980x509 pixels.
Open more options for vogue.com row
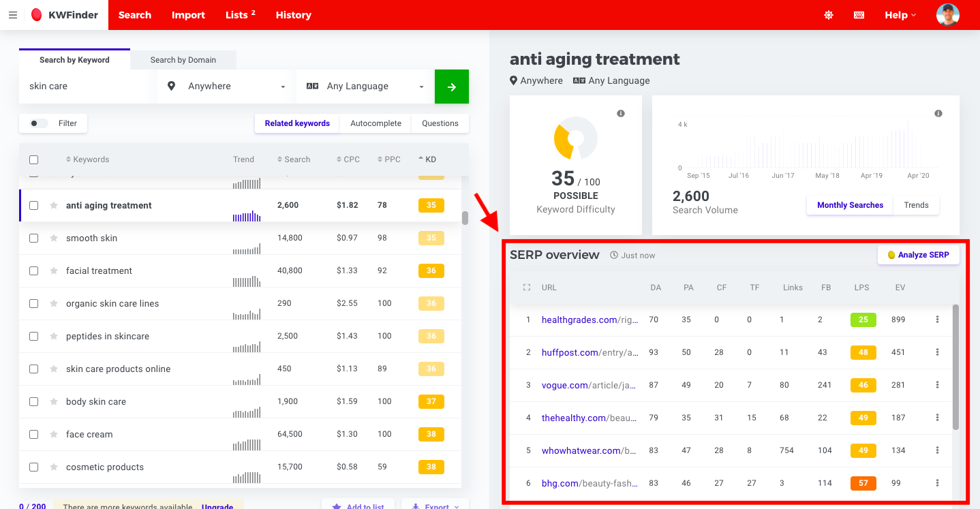coord(938,385)
